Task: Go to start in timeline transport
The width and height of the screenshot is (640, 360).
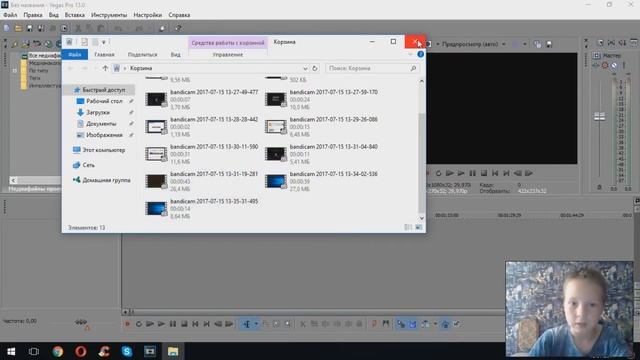Action: pyautogui.click(x=195, y=324)
